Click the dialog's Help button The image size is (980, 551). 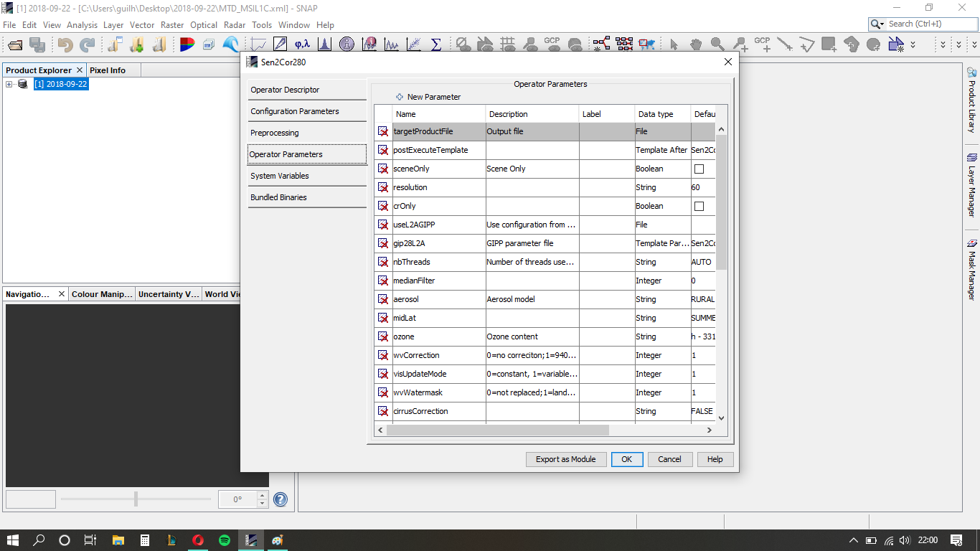pyautogui.click(x=715, y=459)
